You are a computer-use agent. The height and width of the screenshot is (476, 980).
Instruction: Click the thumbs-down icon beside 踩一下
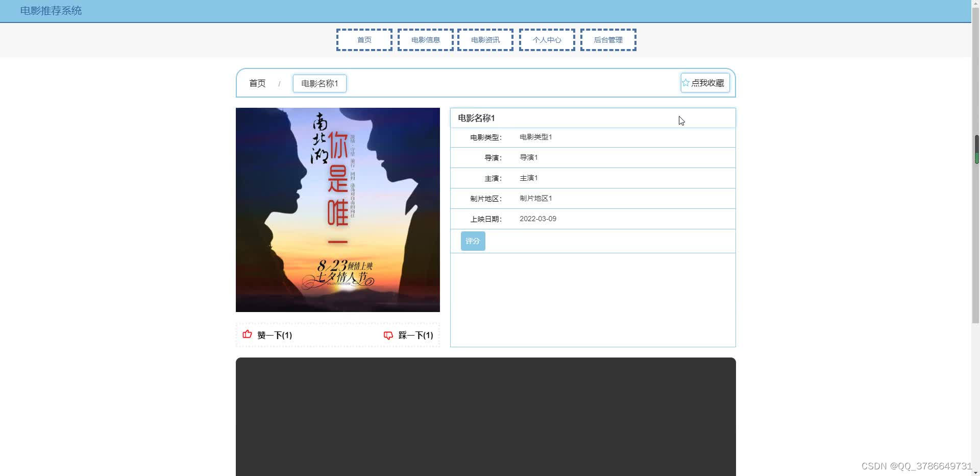(x=388, y=335)
